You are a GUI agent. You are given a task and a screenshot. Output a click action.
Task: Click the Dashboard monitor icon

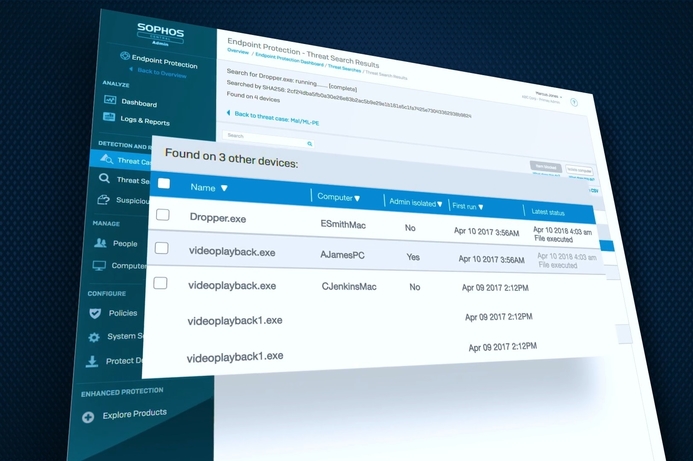[110, 99]
